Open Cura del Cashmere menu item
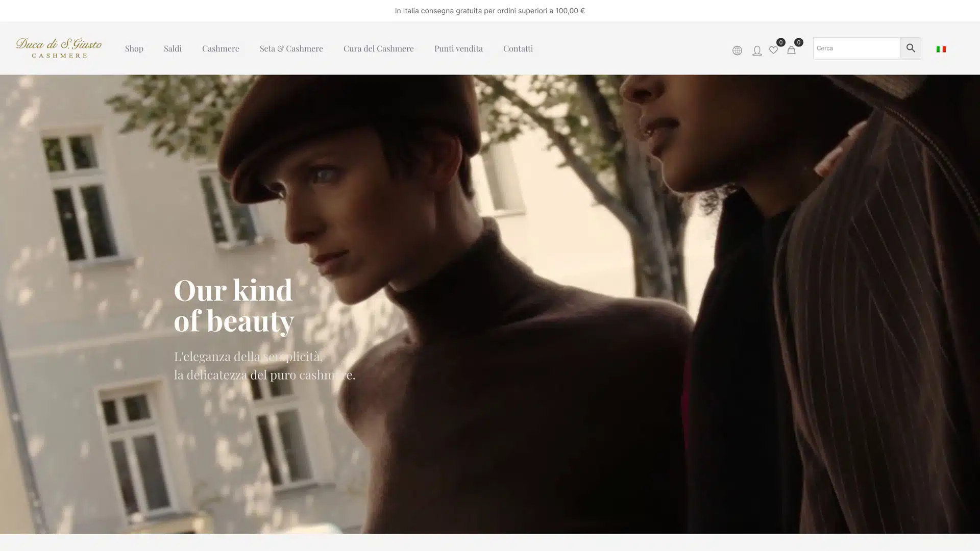Viewport: 980px width, 551px height. pos(378,48)
